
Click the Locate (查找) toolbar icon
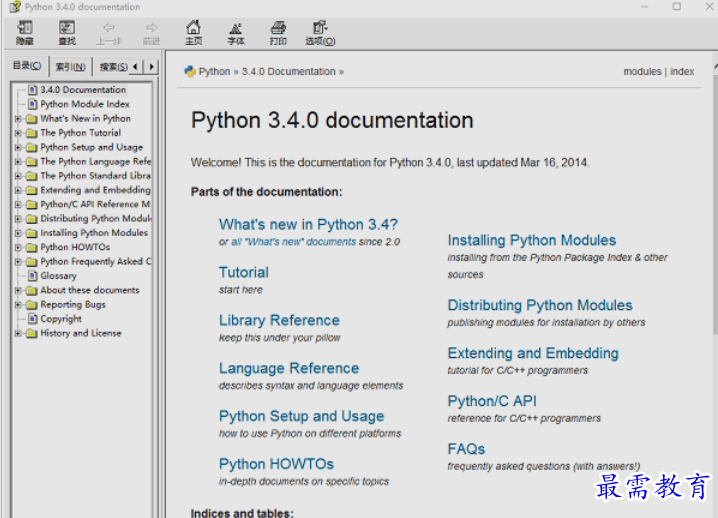click(x=67, y=32)
